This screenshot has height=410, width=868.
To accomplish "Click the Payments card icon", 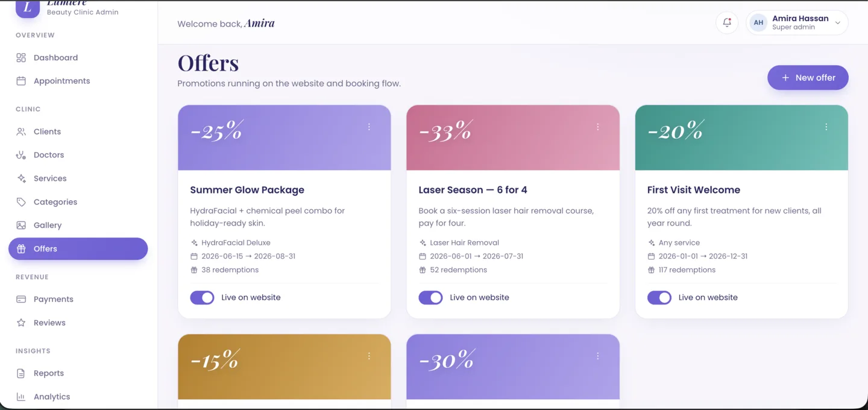I will [x=21, y=299].
